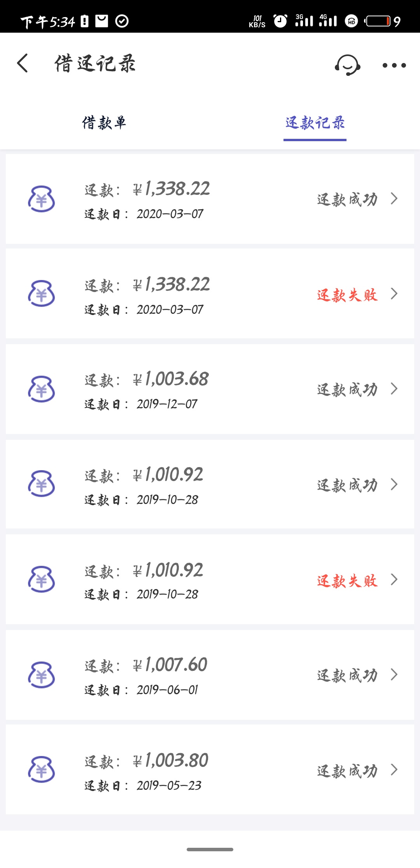Tap the alarm clock status bar icon
Viewport: 420px width, 868px height.
point(280,21)
